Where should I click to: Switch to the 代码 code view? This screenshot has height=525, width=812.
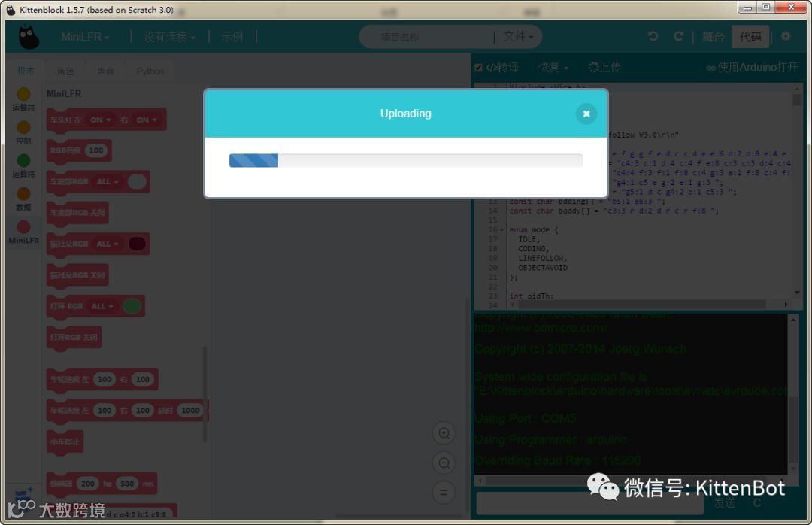[750, 37]
